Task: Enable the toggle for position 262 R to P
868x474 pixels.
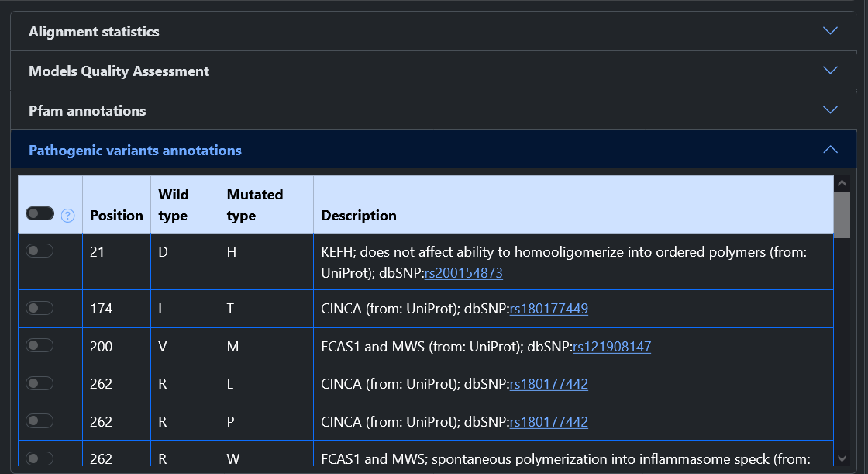Action: 40,420
